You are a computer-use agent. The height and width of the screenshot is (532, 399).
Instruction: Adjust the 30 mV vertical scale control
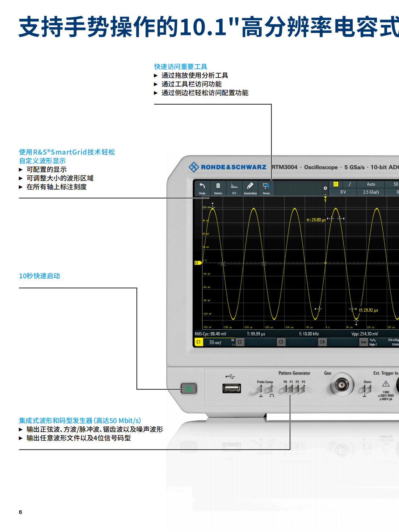point(215,341)
